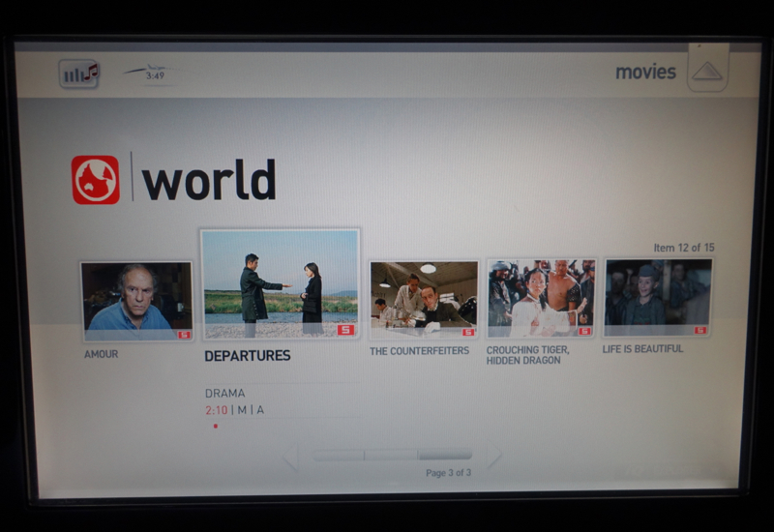The height and width of the screenshot is (532, 774).
Task: Select the Life Is Beautiful thumbnail
Action: point(658,298)
